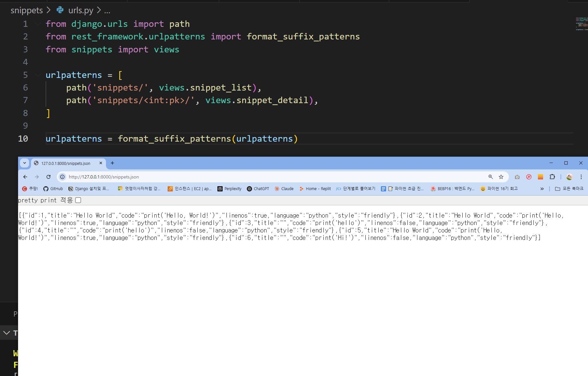Close the snippets.json browser tab
The width and height of the screenshot is (588, 376).
[x=101, y=163]
